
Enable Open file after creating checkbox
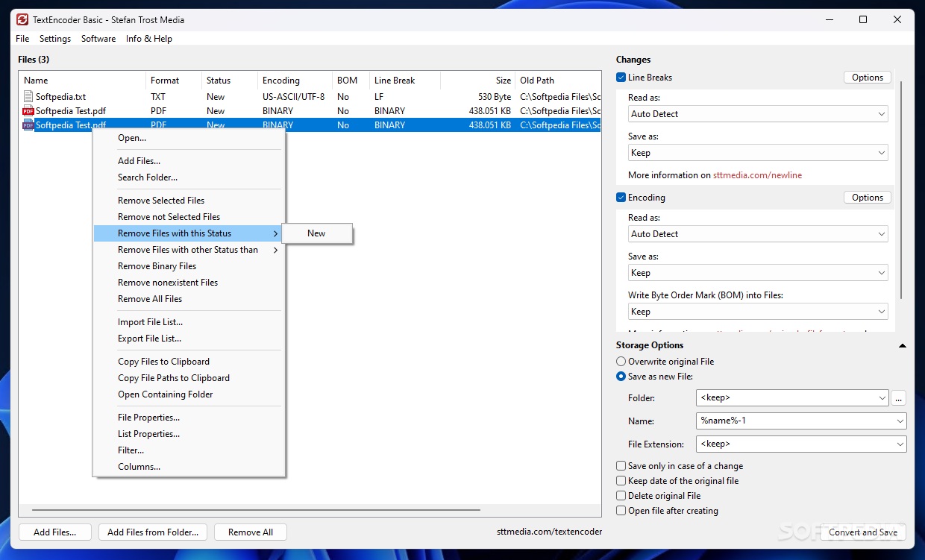[621, 511]
